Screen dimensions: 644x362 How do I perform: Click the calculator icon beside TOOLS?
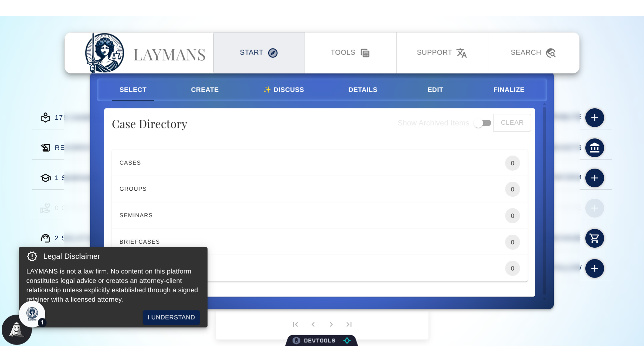[x=365, y=53]
